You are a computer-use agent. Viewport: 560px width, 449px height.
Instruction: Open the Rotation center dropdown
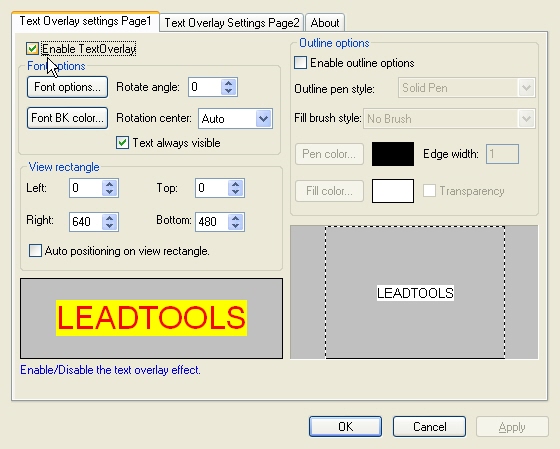[x=264, y=119]
